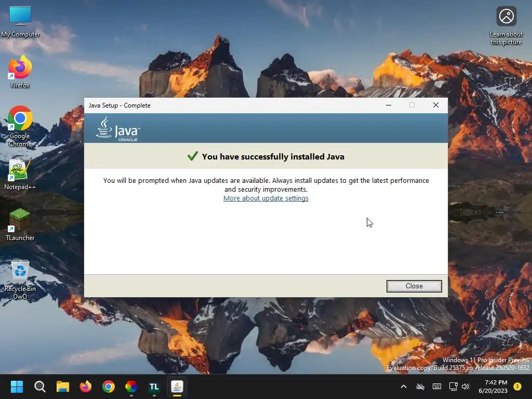532x399 pixels.
Task: Open the touch keyboard tray icon
Action: pos(437,387)
